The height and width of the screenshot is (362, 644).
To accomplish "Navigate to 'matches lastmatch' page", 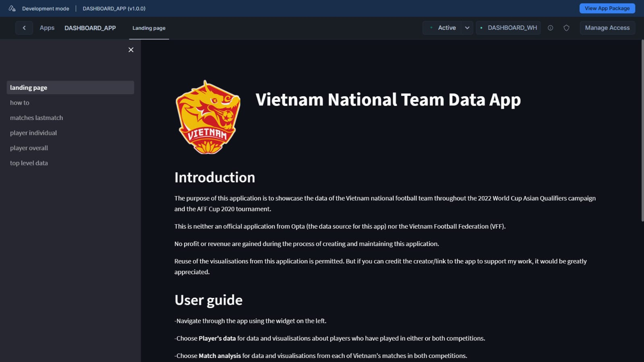I will tap(36, 118).
